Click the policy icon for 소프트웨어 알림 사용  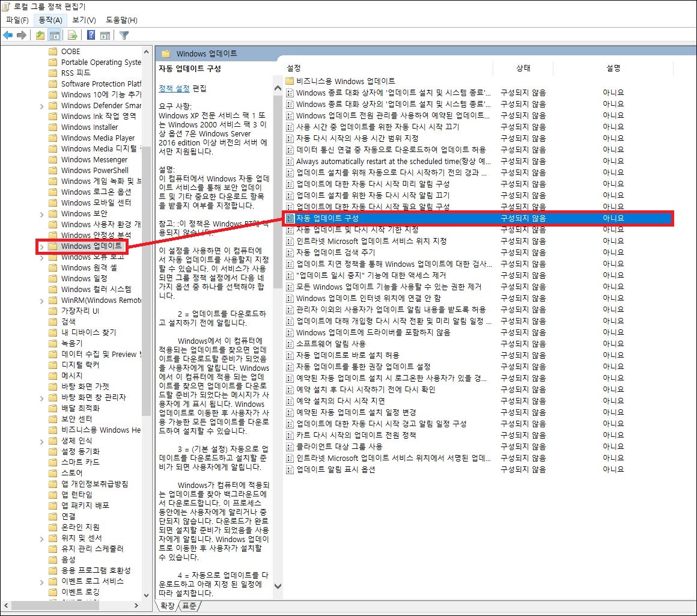pos(290,344)
